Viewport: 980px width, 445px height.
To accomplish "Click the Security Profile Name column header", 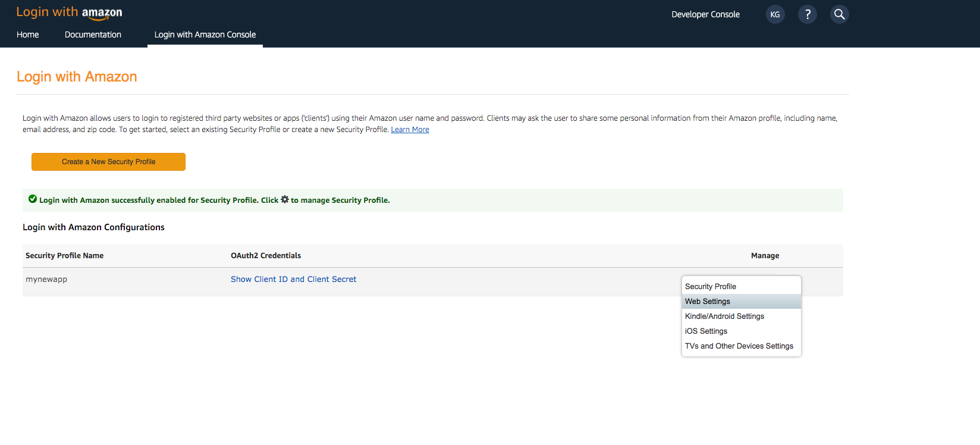I will tap(64, 255).
